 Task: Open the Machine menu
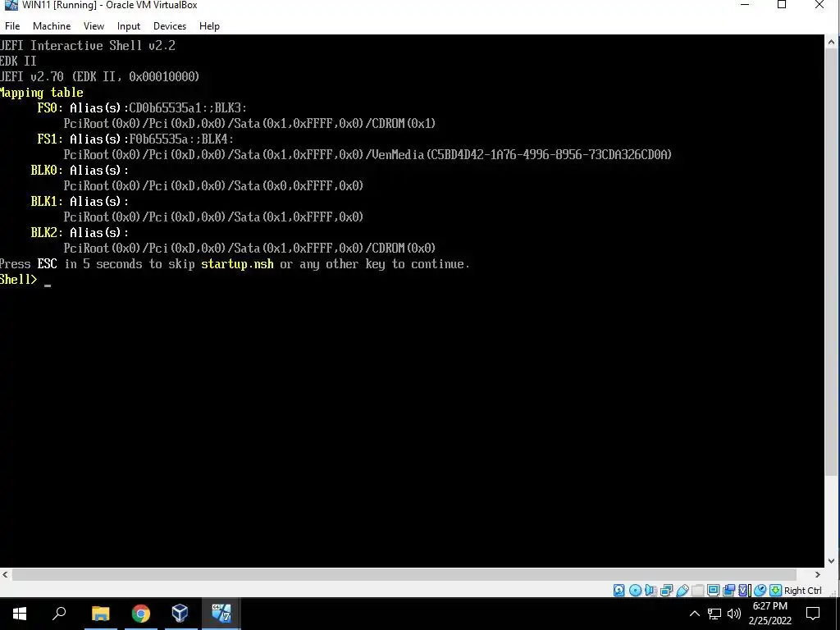[x=52, y=25]
